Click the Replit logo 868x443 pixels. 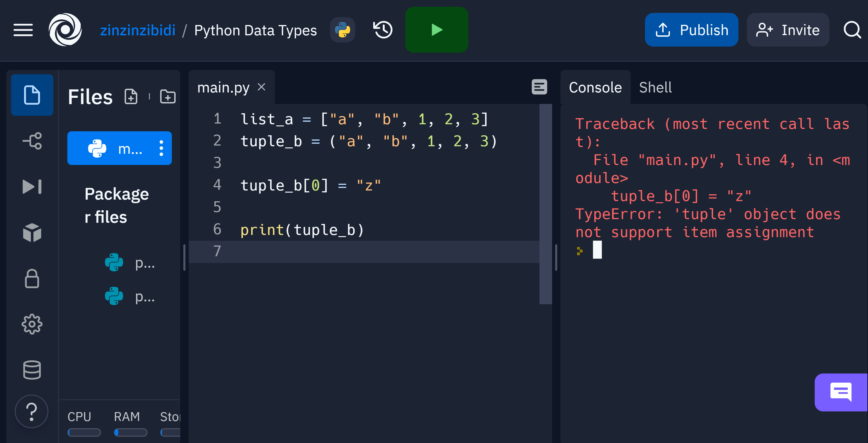(x=65, y=30)
